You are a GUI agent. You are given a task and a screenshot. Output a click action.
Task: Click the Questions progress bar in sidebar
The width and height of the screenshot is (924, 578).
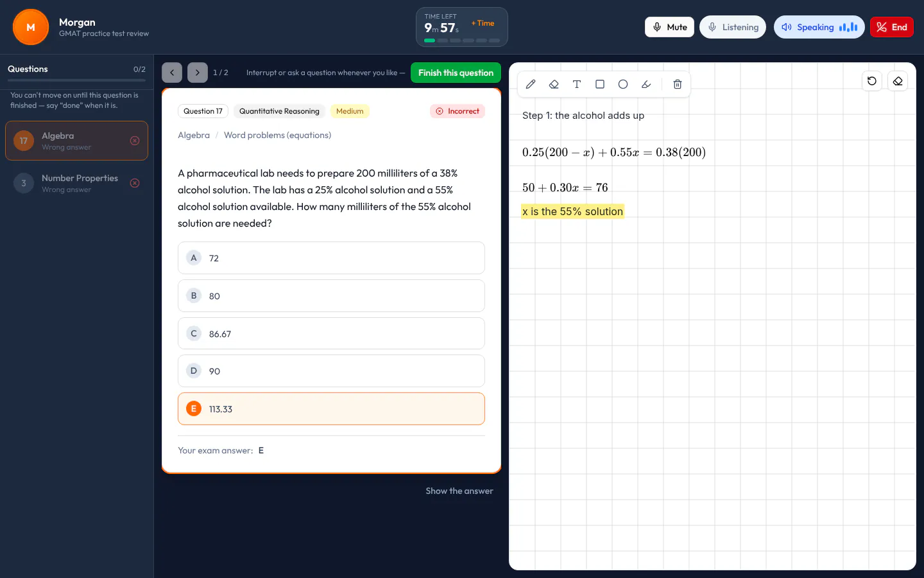(x=76, y=80)
